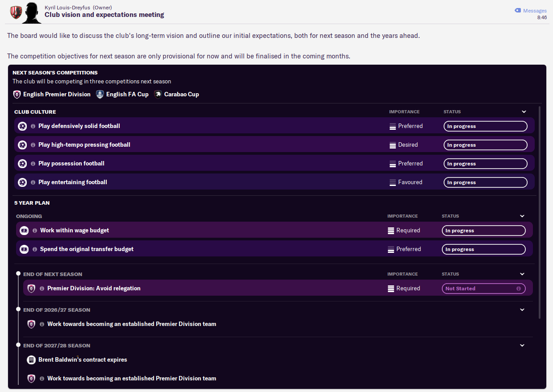The image size is (553, 392).
Task: Show info for Work within wage budget
Action: click(35, 231)
